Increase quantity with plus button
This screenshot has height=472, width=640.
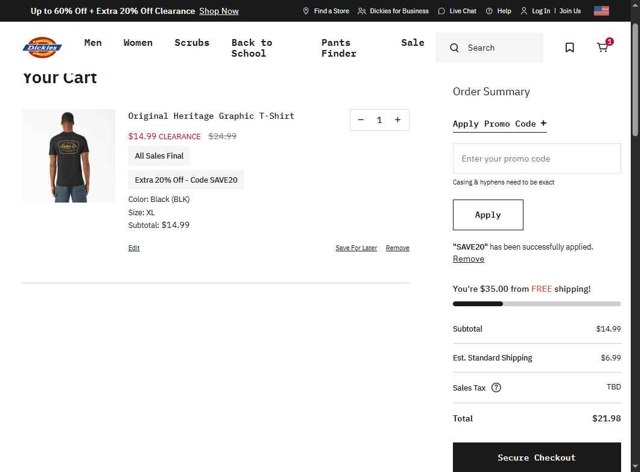pyautogui.click(x=398, y=120)
